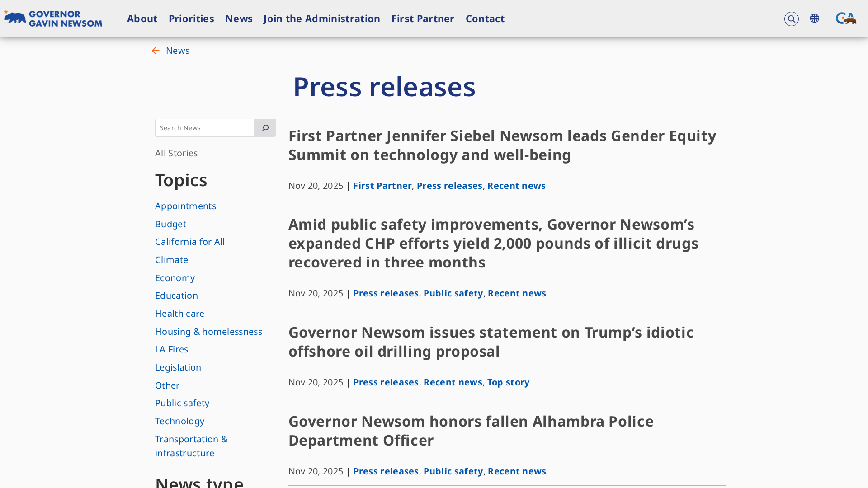Filter by the Climate topic
868x488 pixels.
pos(171,260)
